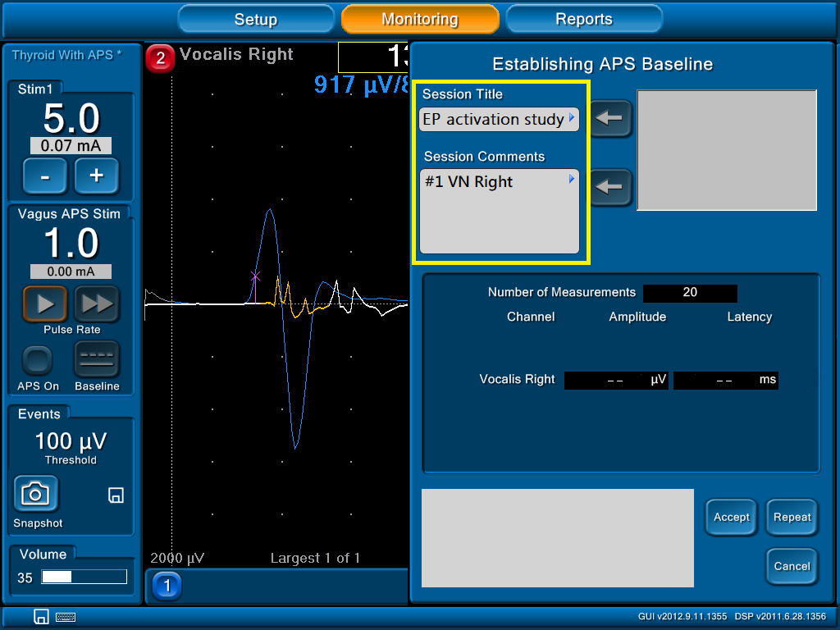Image resolution: width=840 pixels, height=630 pixels.
Task: Adjust the Volume slider bar
Action: coord(84,577)
